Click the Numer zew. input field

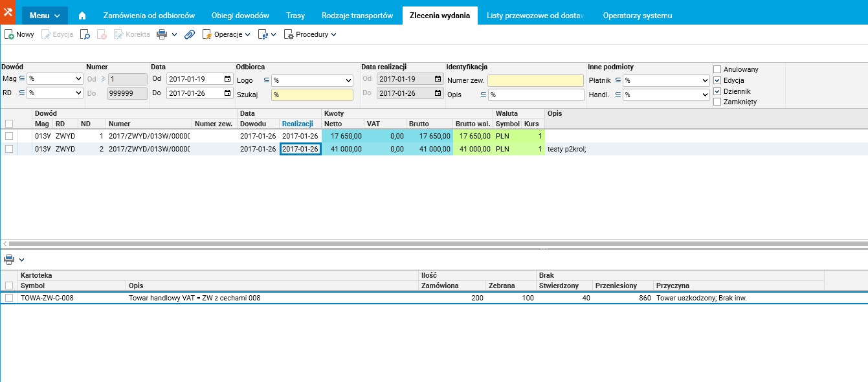coord(535,80)
